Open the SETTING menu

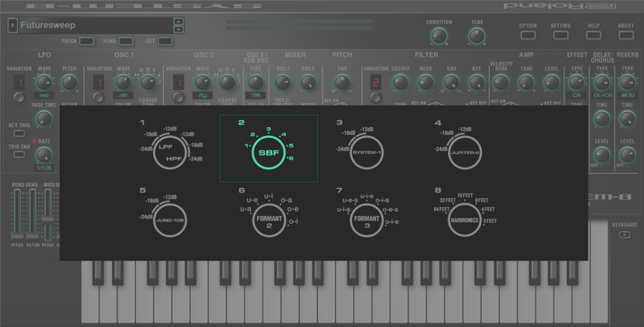click(560, 35)
